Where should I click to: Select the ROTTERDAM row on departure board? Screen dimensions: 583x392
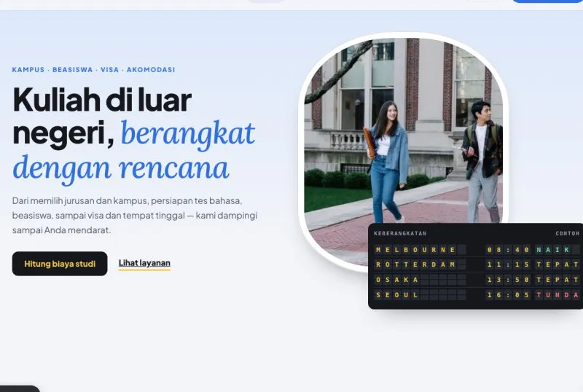pos(477,264)
